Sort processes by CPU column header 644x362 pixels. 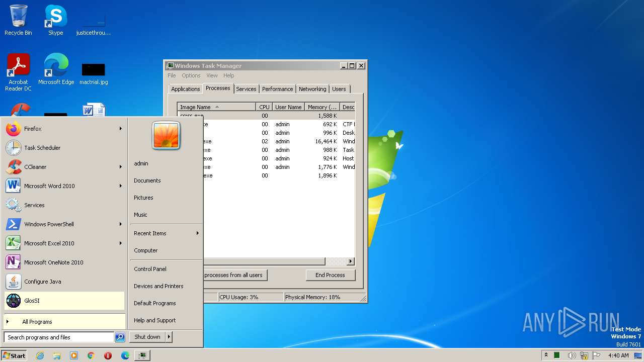click(264, 107)
